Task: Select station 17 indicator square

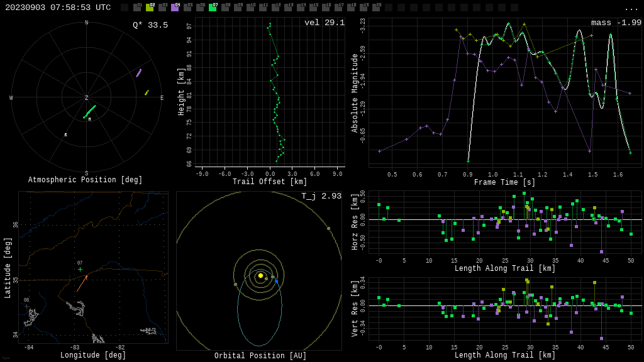Action: 338,7
